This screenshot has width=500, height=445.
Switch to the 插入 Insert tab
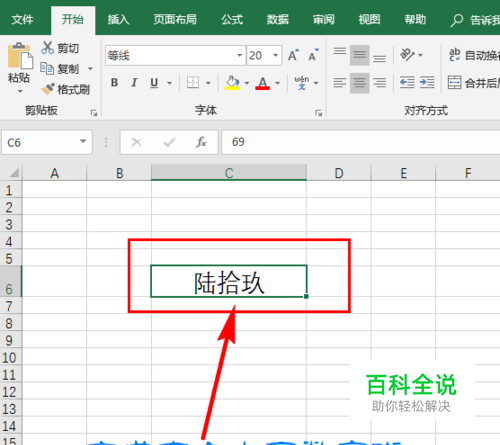coord(118,20)
